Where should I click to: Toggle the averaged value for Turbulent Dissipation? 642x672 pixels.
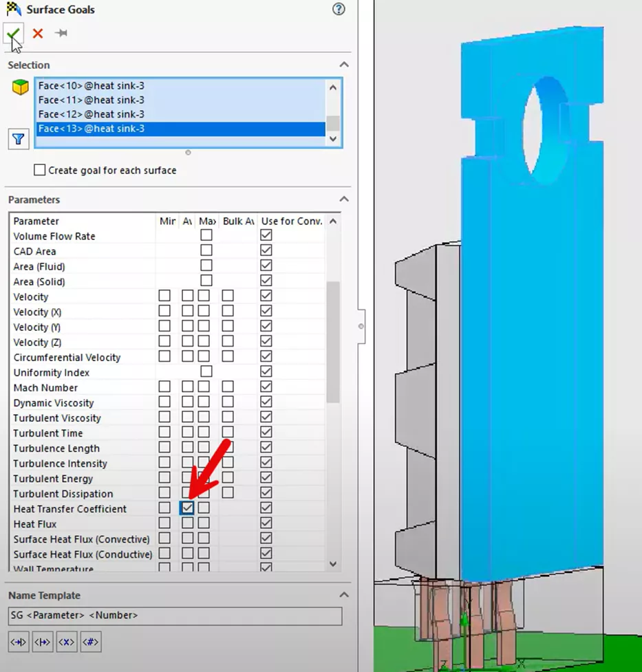(186, 492)
